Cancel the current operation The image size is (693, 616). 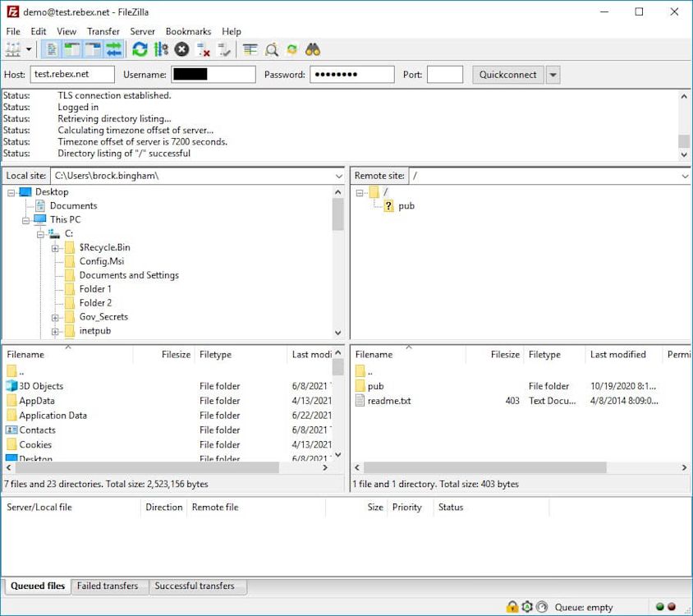(x=181, y=49)
